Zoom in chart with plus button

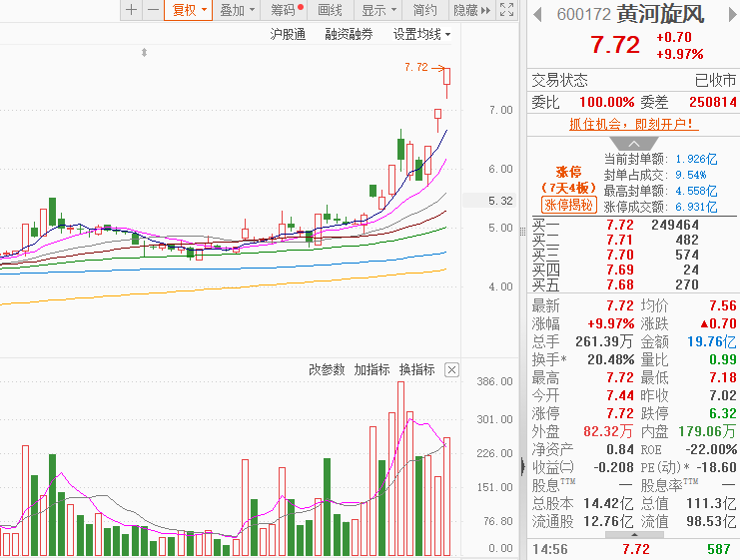click(131, 10)
